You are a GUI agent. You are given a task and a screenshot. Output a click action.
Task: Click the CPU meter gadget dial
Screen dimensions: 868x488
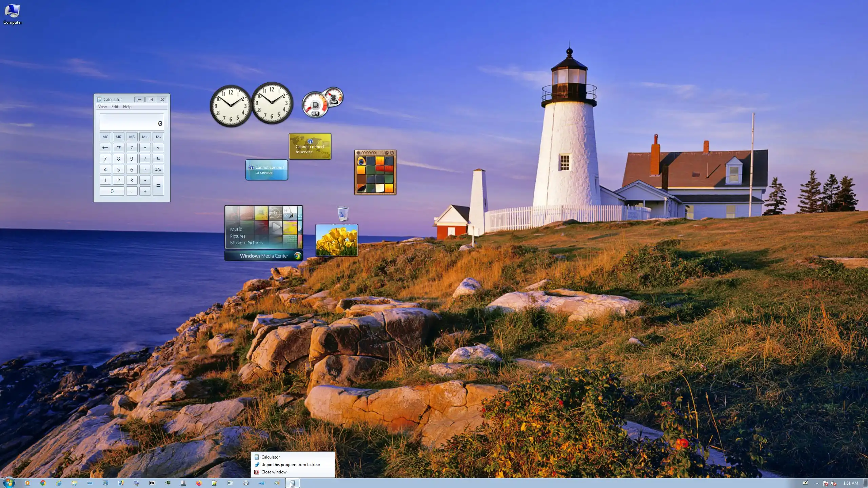[315, 105]
